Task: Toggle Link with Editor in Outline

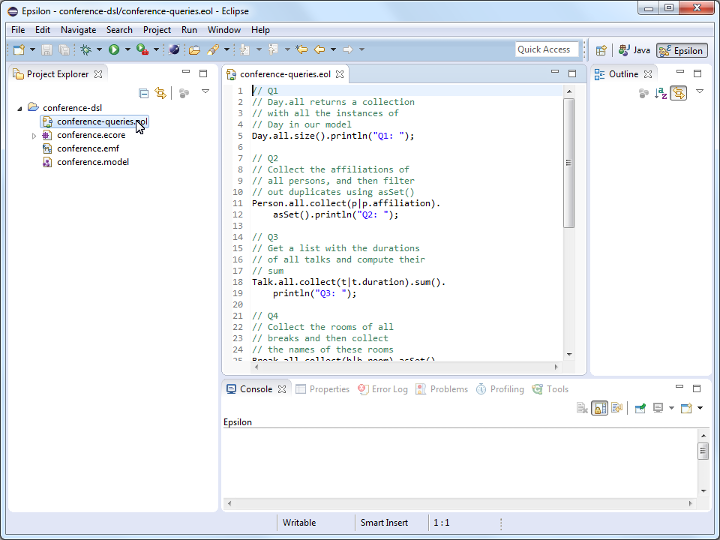Action: pos(678,93)
